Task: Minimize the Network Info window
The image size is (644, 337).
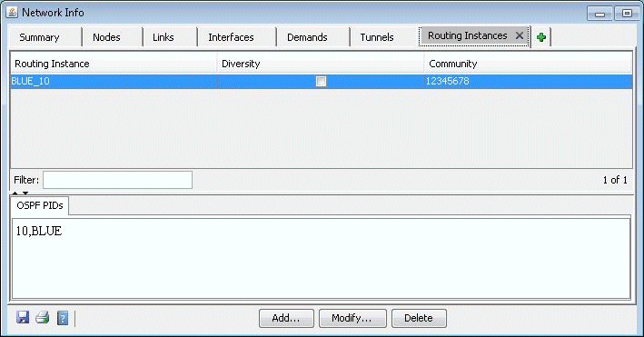Action: [599, 14]
